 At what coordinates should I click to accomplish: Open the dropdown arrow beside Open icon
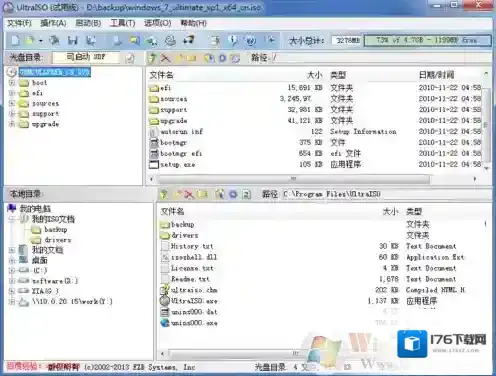point(41,41)
